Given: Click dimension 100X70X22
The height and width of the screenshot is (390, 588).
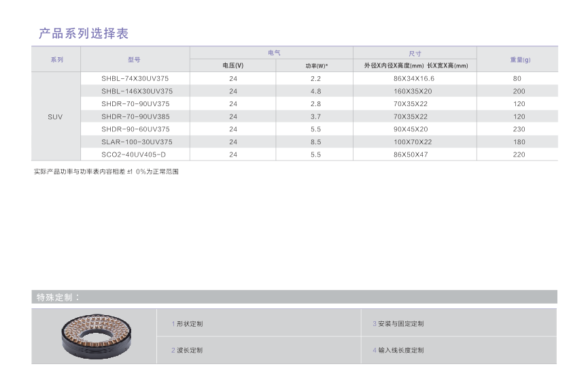Looking at the screenshot, I should pos(413,142).
